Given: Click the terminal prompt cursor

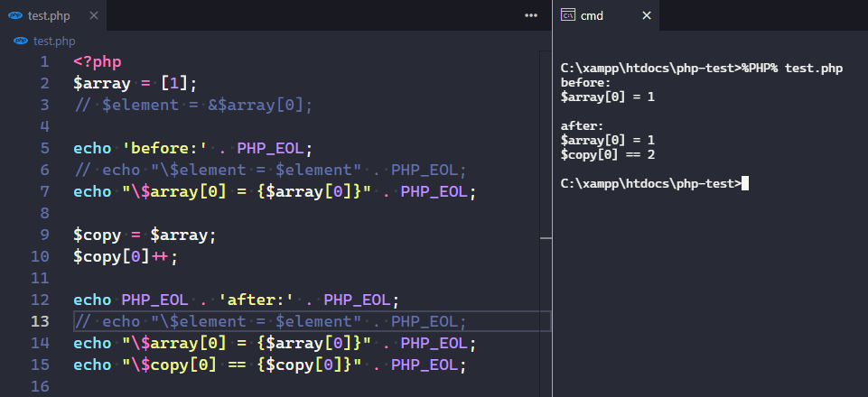Looking at the screenshot, I should click(x=745, y=184).
